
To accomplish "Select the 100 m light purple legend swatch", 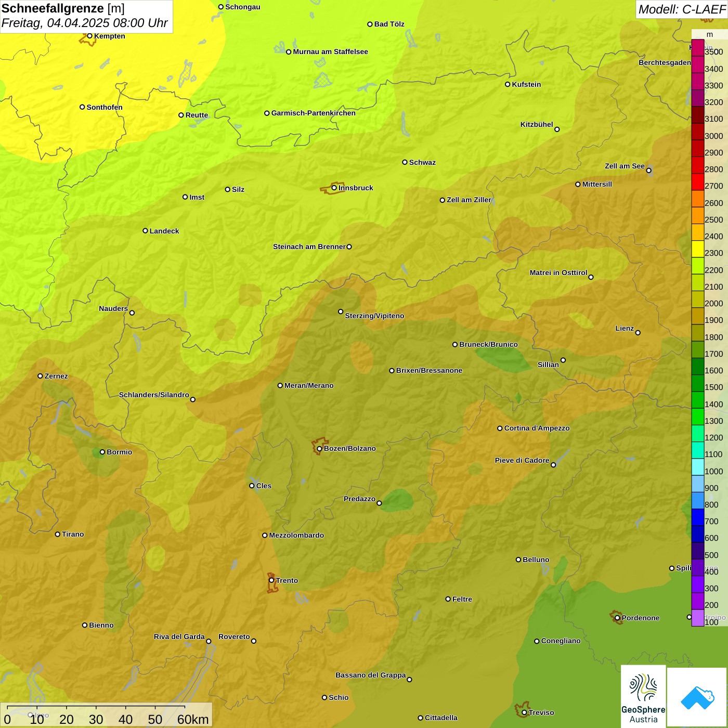I will pos(698,618).
